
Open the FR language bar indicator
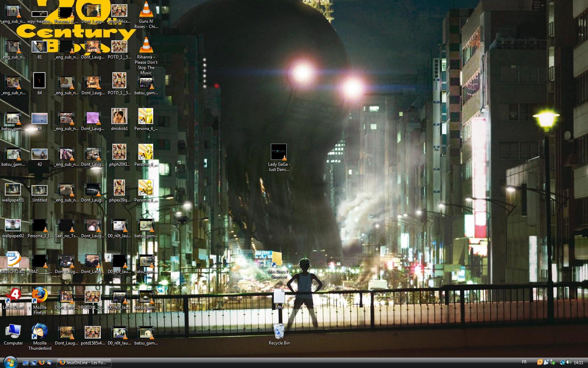pos(524,362)
